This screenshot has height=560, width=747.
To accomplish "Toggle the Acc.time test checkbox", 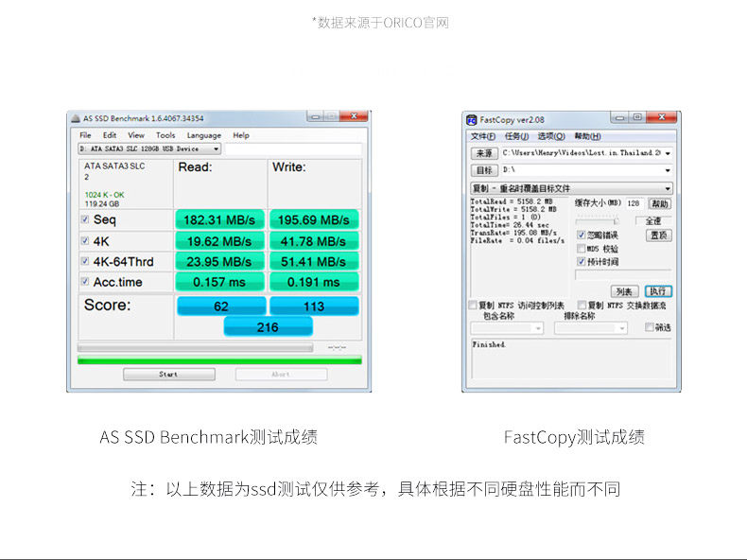I will point(85,281).
